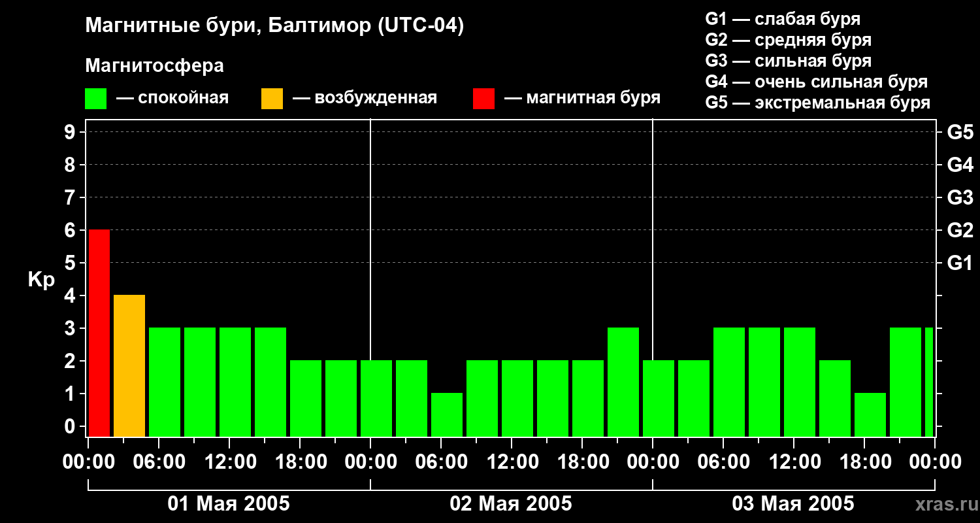
Task: Select the Kp 1 bar on 03 Мая
Action: tap(870, 414)
